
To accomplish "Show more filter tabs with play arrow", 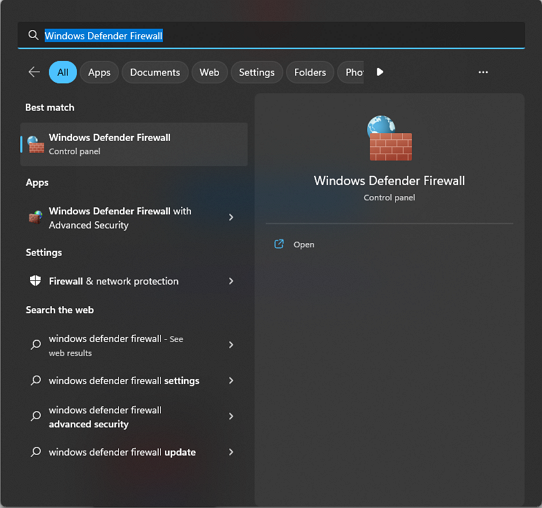I will 380,72.
